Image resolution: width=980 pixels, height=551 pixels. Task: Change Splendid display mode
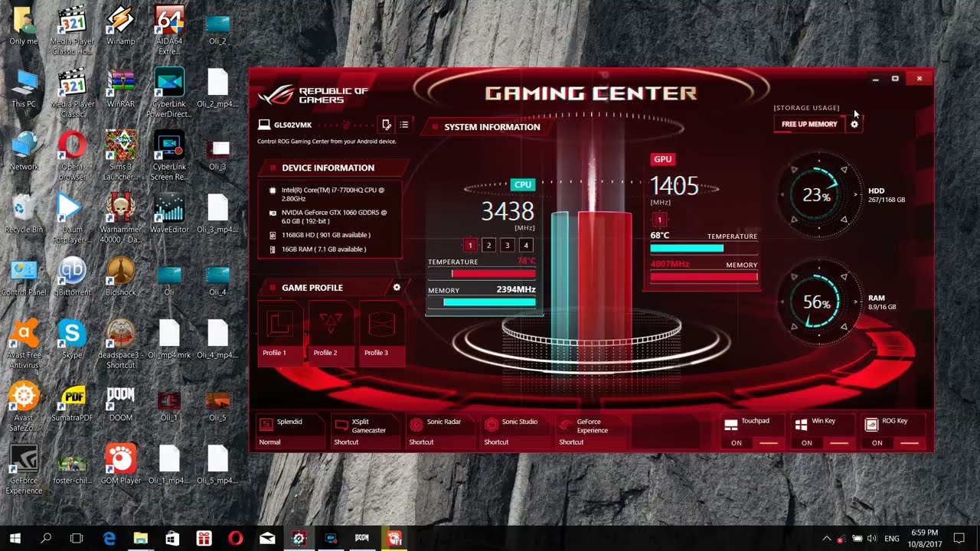pos(289,432)
